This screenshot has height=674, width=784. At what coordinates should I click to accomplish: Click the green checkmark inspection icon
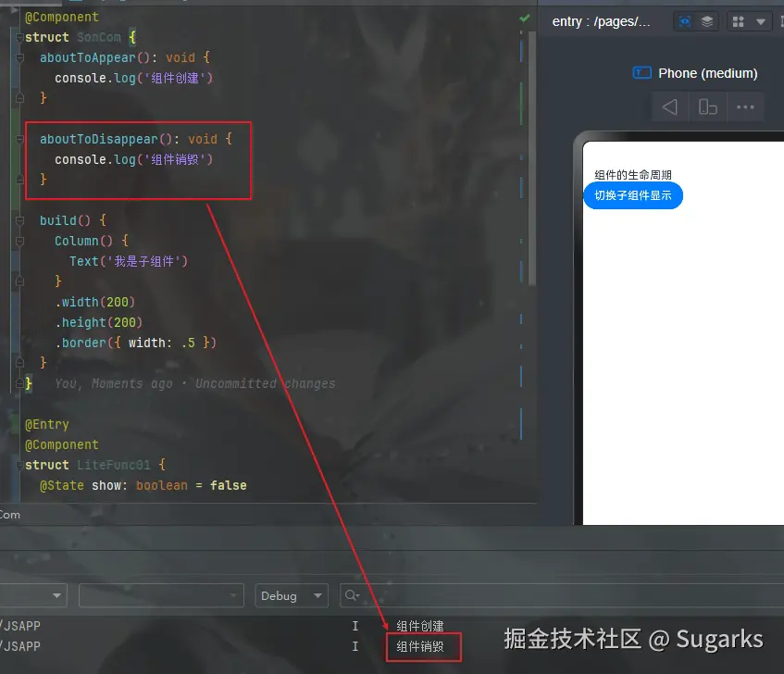524,19
